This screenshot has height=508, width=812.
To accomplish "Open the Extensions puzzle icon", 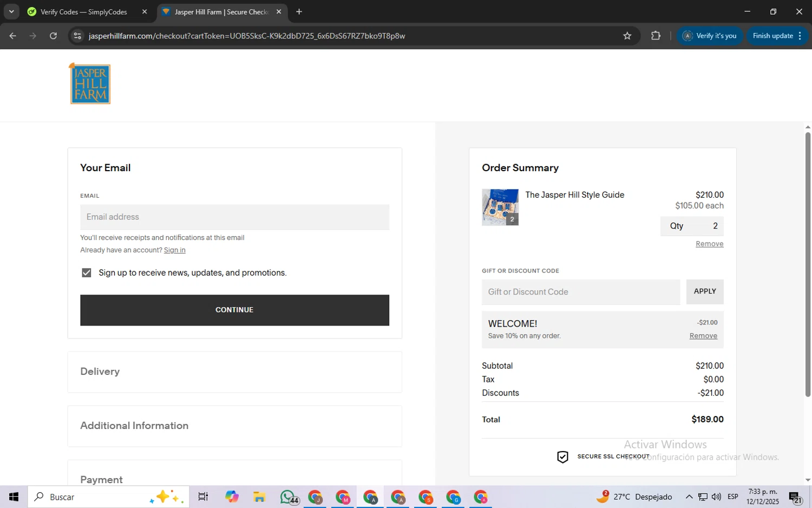I will [x=656, y=36].
